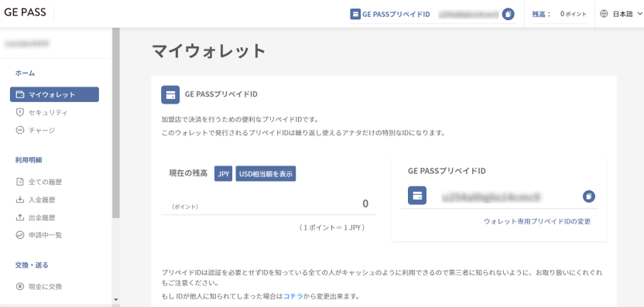Click the download icon next to 入金履歴
Image resolution: width=644 pixels, height=307 pixels.
pos(19,200)
